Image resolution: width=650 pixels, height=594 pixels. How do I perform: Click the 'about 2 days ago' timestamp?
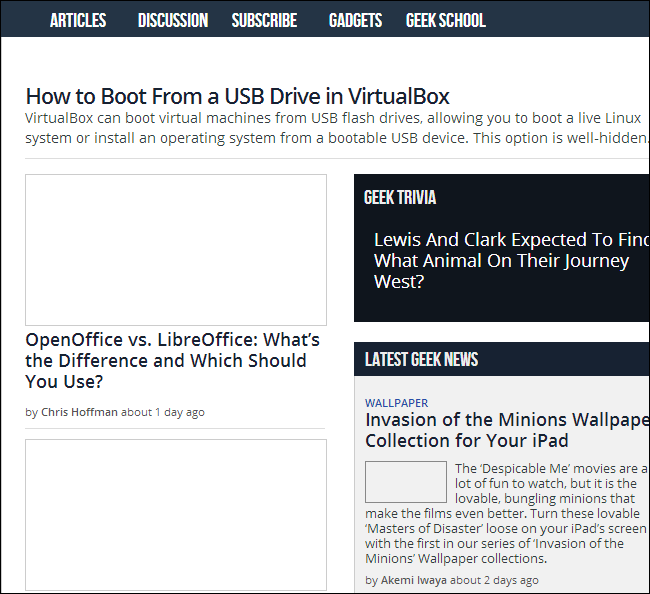coord(494,580)
